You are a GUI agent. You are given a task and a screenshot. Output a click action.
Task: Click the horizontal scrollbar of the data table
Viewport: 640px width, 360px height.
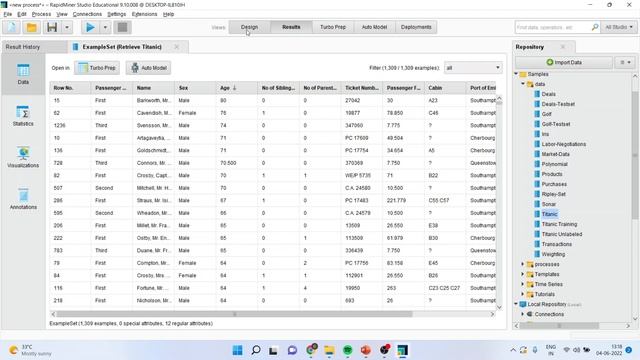click(x=234, y=314)
